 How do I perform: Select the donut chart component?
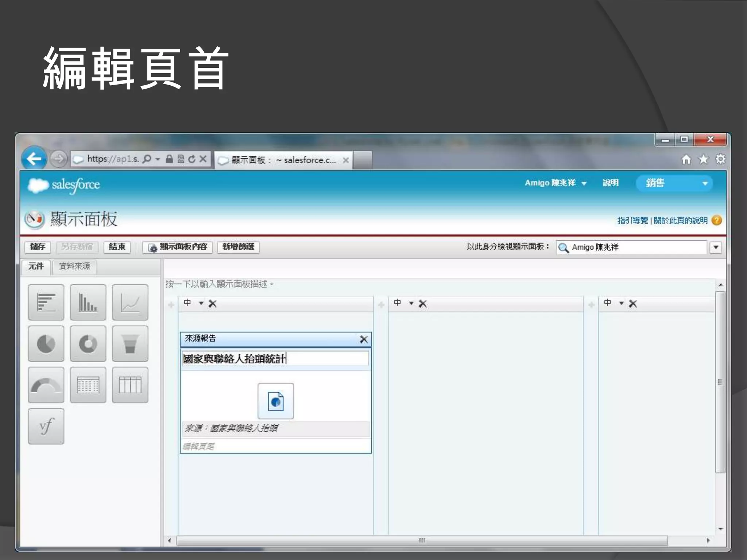pyautogui.click(x=88, y=343)
